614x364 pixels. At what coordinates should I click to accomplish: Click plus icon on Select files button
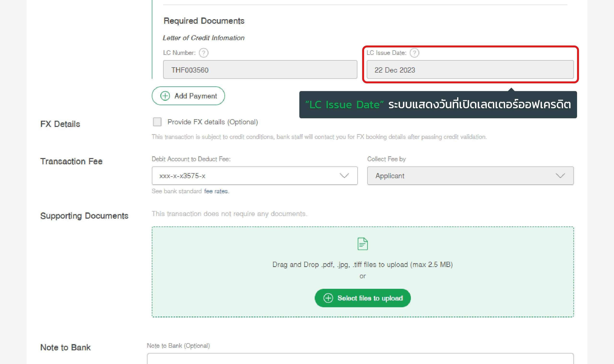pos(328,298)
